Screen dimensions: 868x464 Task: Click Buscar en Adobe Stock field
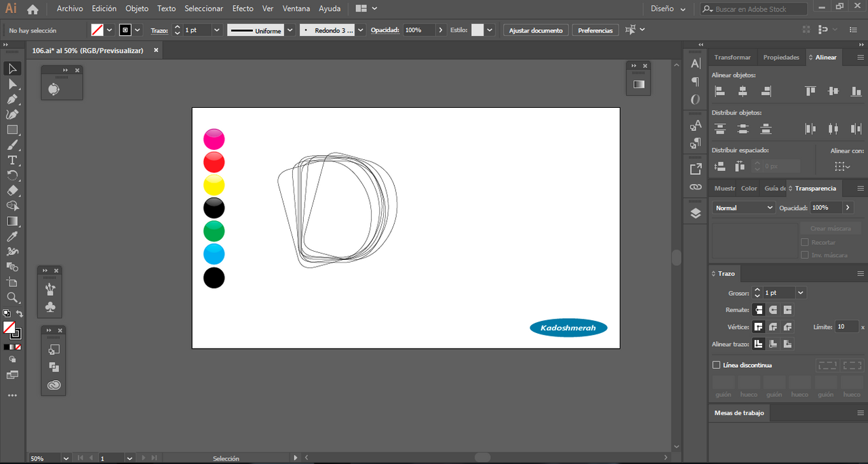click(753, 9)
